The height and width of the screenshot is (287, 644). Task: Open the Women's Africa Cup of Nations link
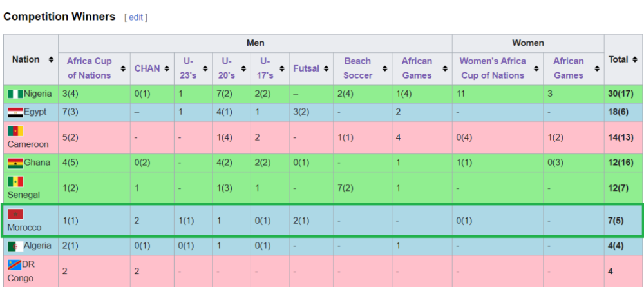click(x=493, y=68)
